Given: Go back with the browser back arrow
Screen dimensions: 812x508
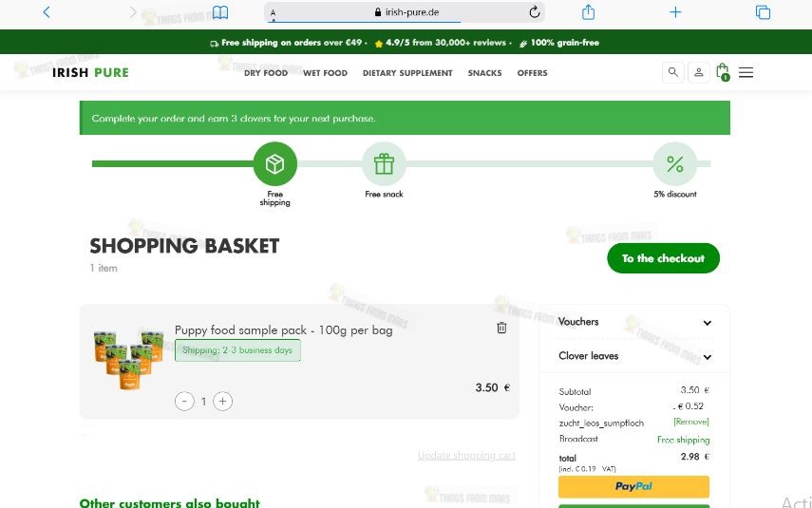Looking at the screenshot, I should coord(47,12).
